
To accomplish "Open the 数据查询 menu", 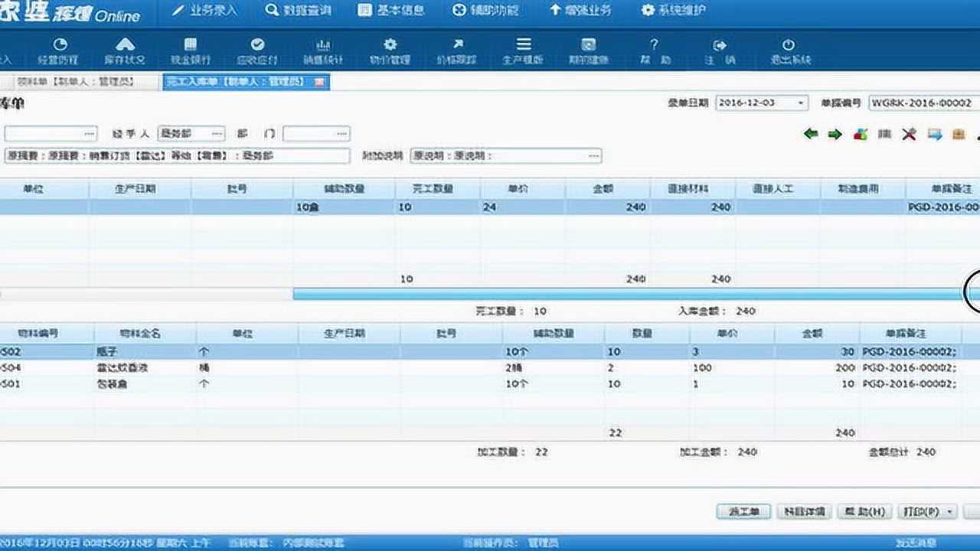I will click(299, 11).
